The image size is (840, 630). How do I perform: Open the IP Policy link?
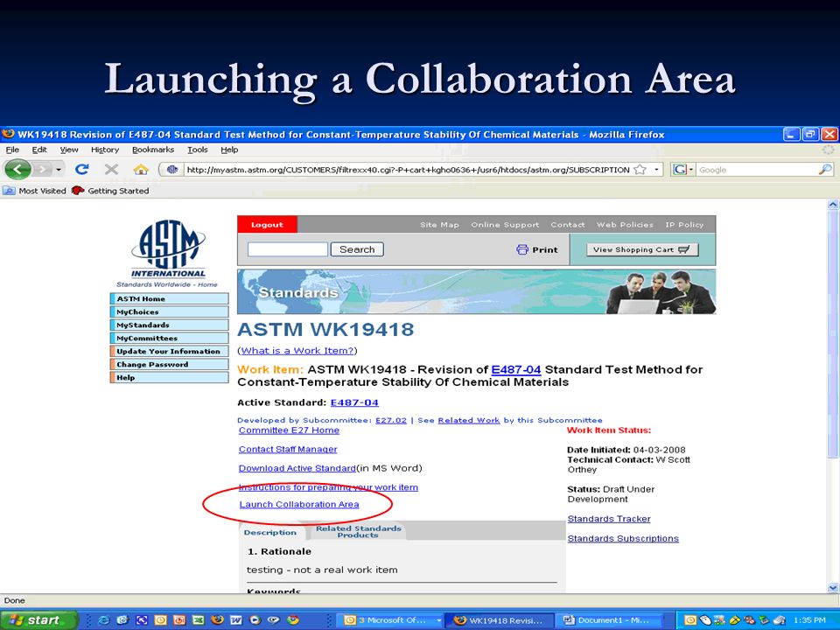point(684,225)
